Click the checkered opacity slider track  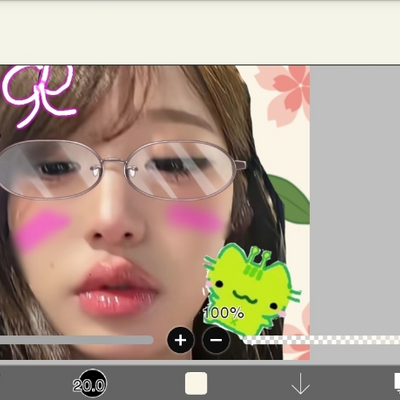click(x=322, y=340)
